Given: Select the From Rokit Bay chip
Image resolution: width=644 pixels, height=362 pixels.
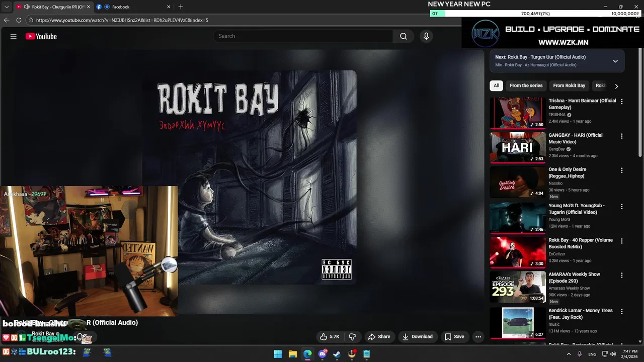Looking at the screenshot, I should pyautogui.click(x=569, y=85).
